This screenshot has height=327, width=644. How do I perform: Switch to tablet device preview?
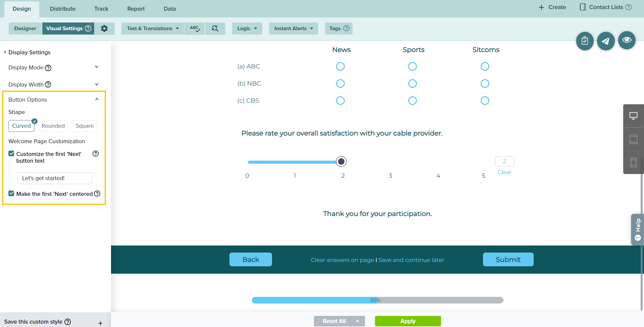633,139
